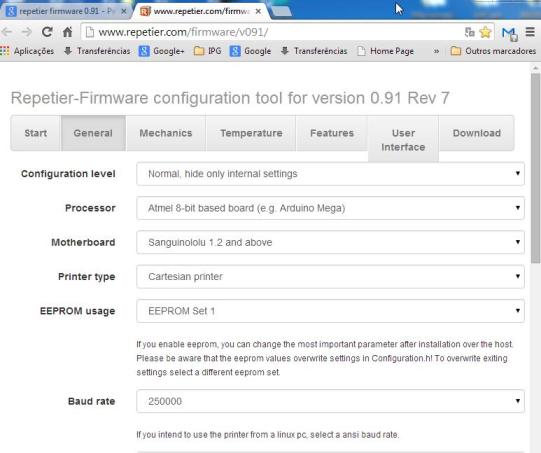Viewport: 541px width, 453px height.
Task: Open first Transferências bookmark
Action: click(x=97, y=51)
